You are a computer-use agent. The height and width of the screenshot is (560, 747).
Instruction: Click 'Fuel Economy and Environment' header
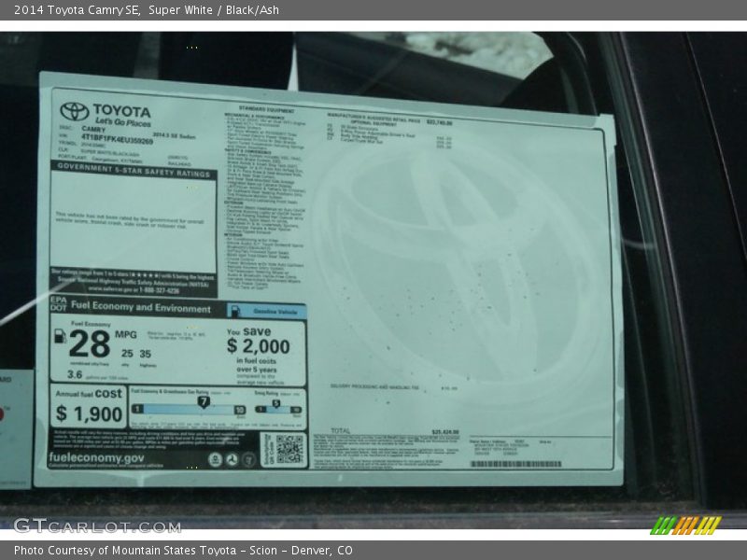pyautogui.click(x=141, y=307)
